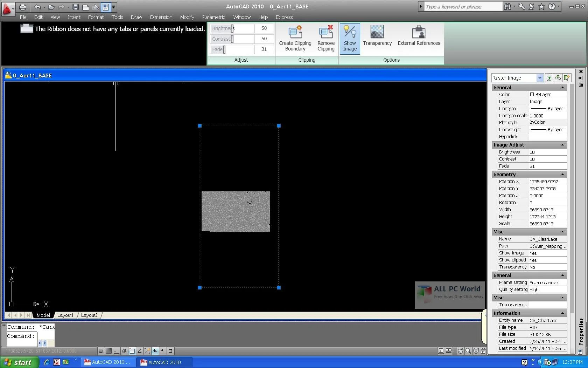
Task: Click the key Subscription Center icon
Action: [x=521, y=7]
